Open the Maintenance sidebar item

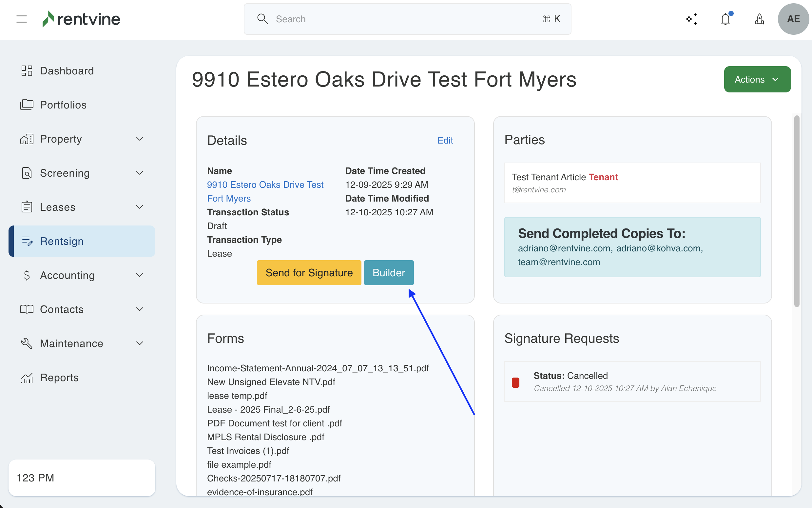click(71, 343)
